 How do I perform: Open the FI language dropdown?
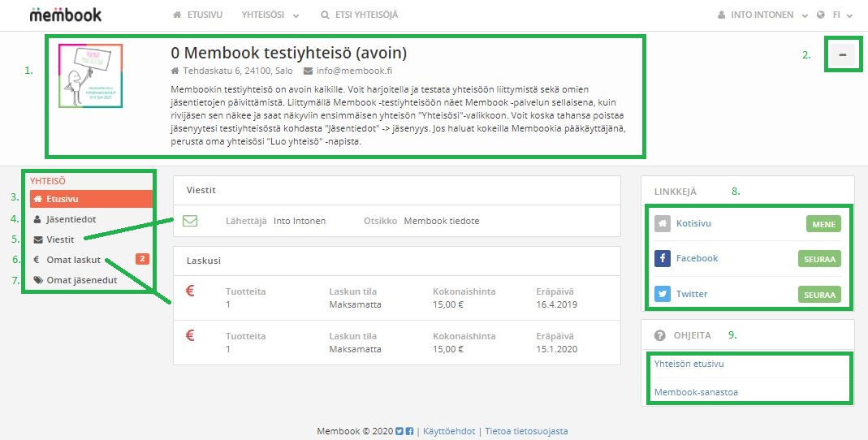coord(842,15)
